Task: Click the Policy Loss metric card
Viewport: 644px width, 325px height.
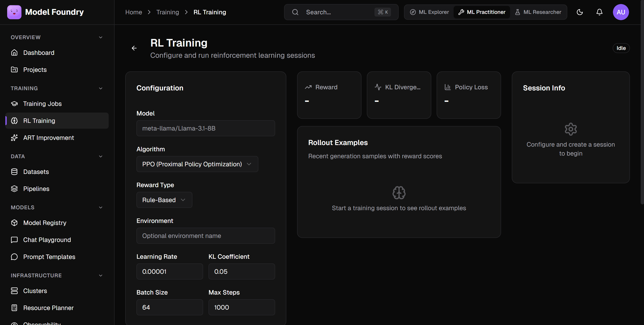Action: click(469, 95)
